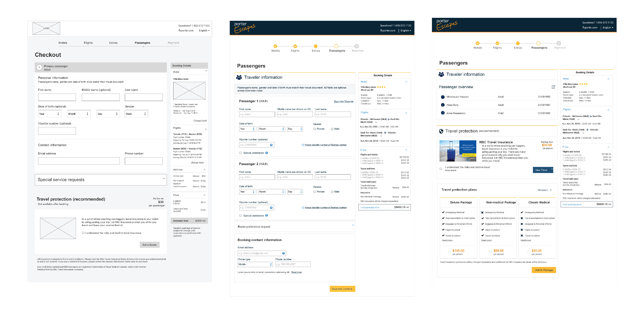Image resolution: width=644 pixels, height=314 pixels.
Task: Go to the Extras step in wireframe navigation
Action: point(113,43)
